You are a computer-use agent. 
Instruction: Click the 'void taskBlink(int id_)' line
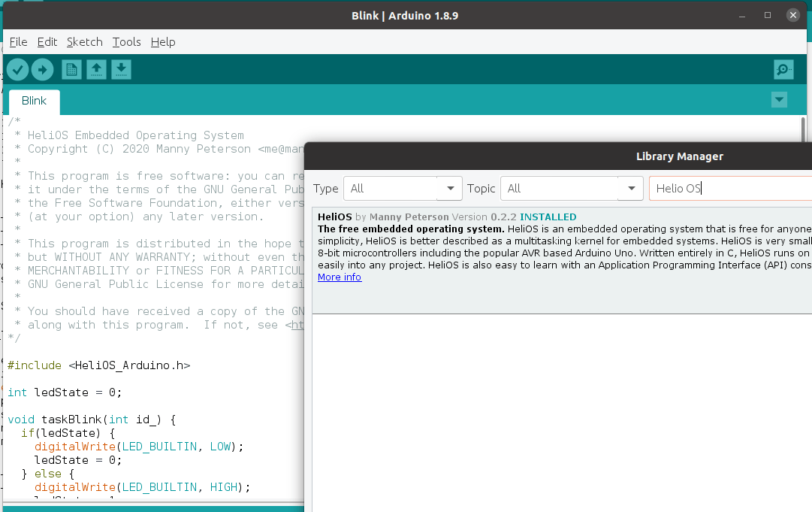(92, 420)
